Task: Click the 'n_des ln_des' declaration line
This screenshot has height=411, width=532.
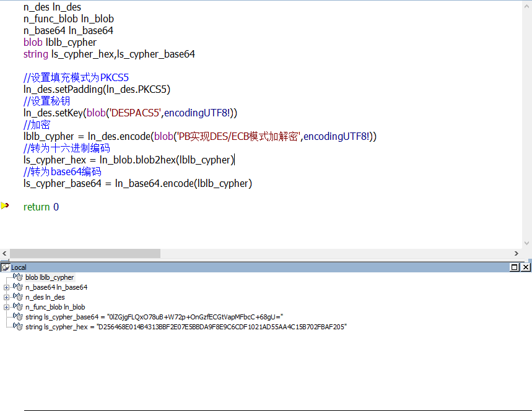Action: click(x=52, y=7)
